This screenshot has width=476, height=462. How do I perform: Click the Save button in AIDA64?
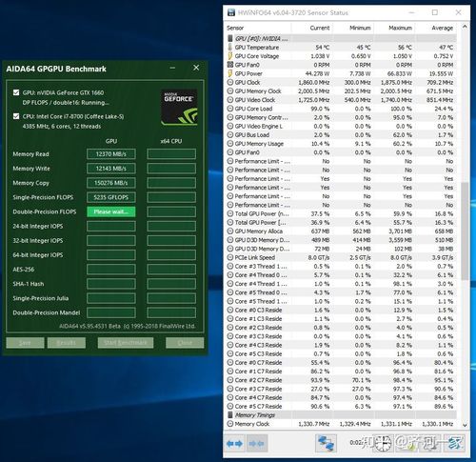(25, 343)
